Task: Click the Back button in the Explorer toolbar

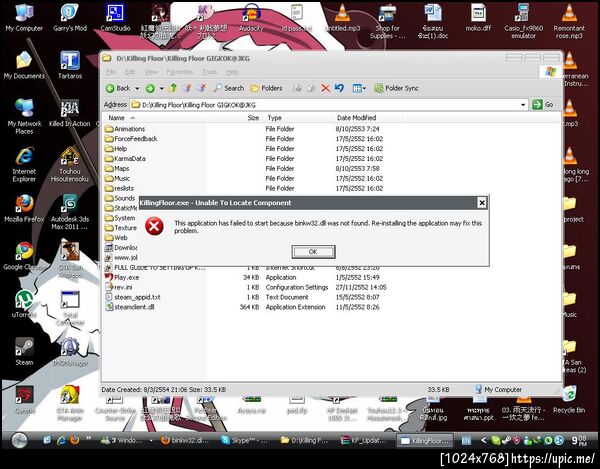Action: (x=118, y=88)
